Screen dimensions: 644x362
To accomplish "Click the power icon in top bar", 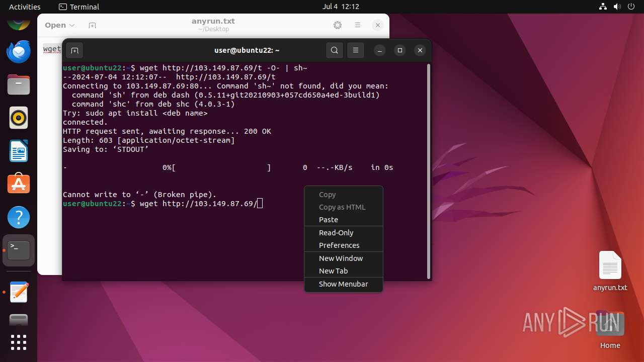I will click(631, 7).
